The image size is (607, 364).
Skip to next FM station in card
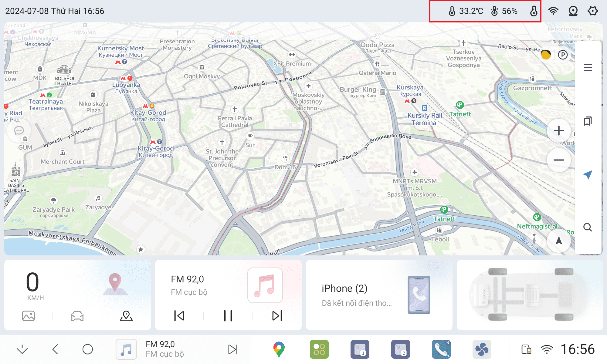[277, 316]
